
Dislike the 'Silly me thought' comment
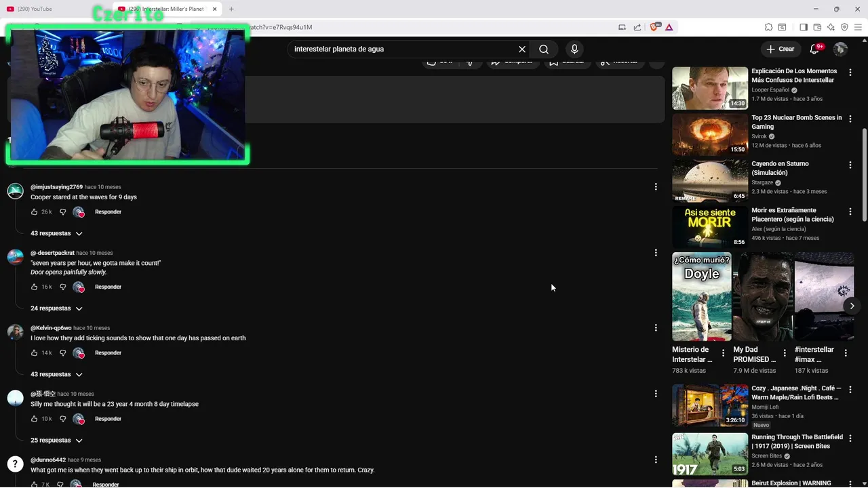point(62,419)
